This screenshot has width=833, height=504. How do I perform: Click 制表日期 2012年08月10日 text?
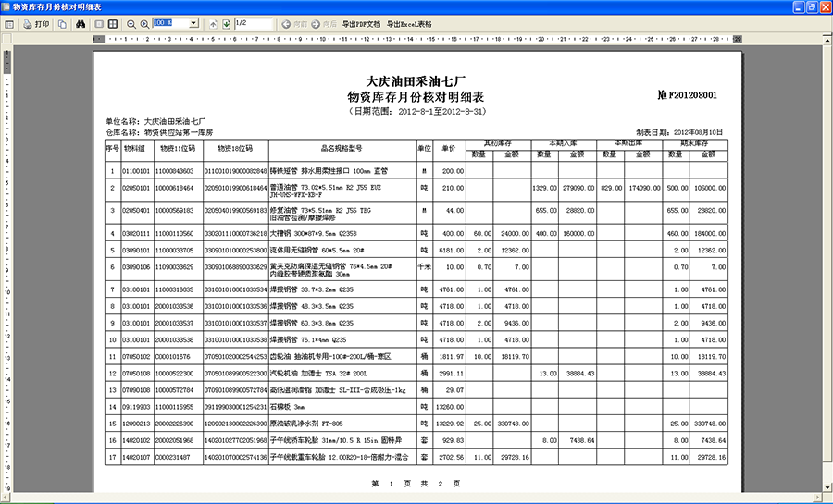[x=679, y=132]
